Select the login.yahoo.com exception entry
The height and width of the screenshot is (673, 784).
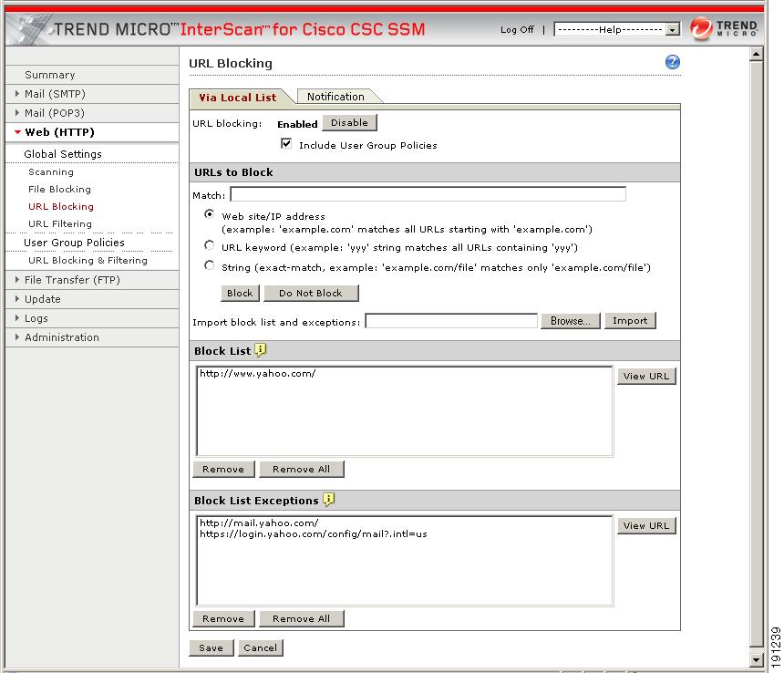[314, 534]
